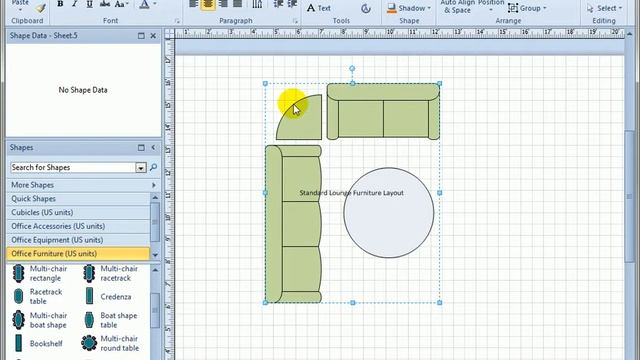The height and width of the screenshot is (360, 640).
Task: Open Office Accessories (US units) stencil
Action: coord(78,226)
